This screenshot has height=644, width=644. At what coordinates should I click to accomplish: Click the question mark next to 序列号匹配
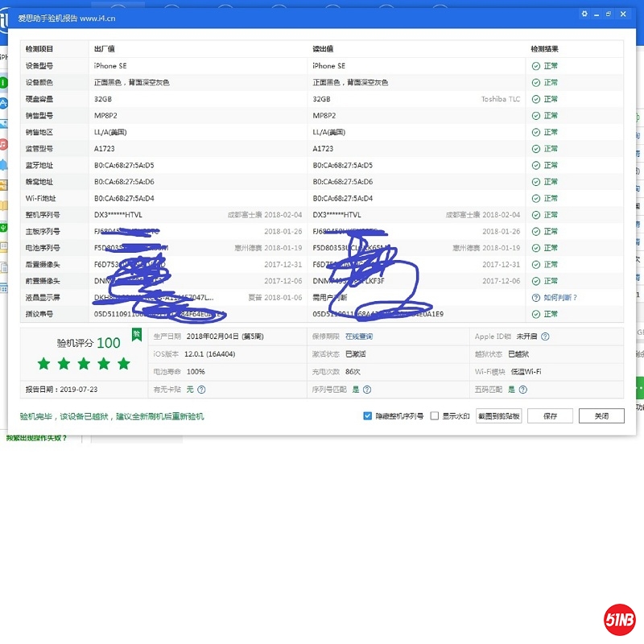368,390
